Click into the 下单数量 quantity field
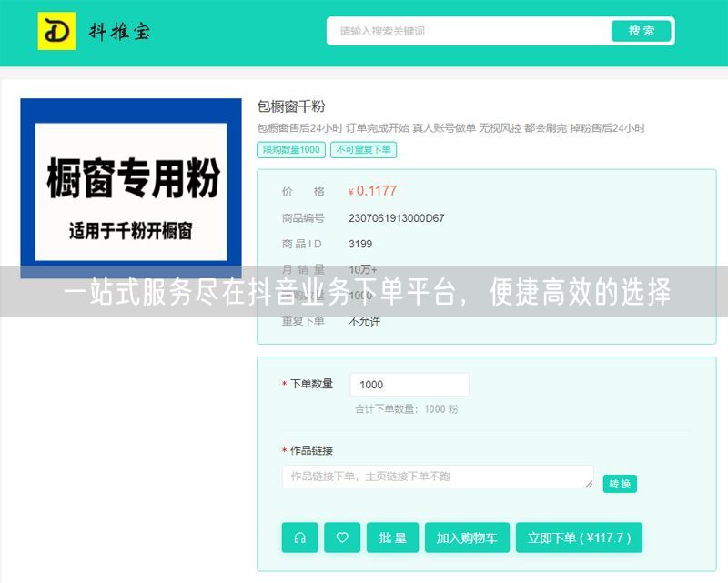Screen dimensions: 728x583 (409, 385)
